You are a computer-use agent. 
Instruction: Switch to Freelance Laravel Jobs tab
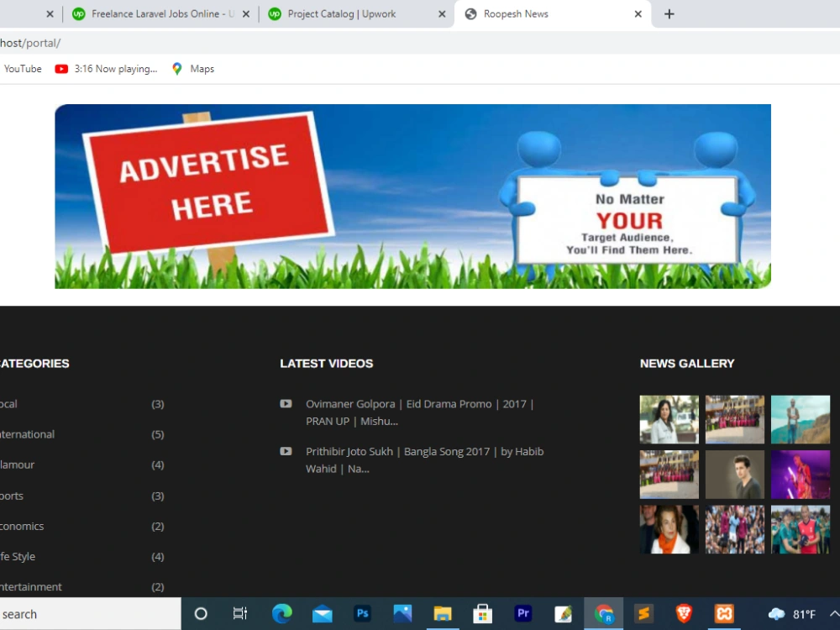pos(160,14)
